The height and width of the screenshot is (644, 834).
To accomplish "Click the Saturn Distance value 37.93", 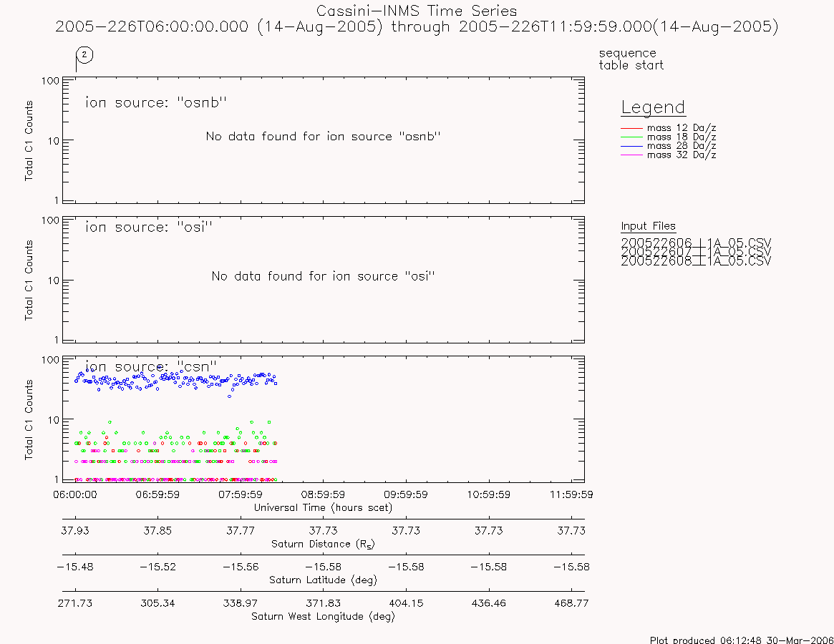I will [75, 531].
